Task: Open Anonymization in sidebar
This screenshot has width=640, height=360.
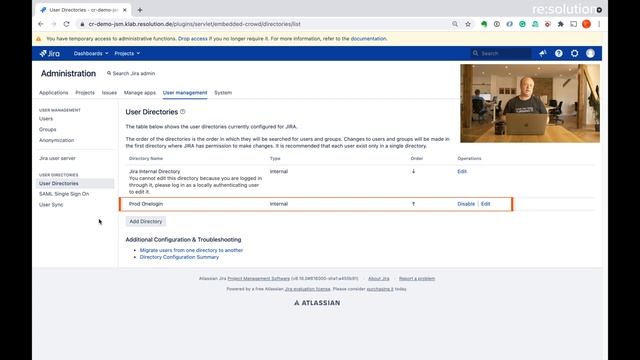Action: [x=56, y=140]
